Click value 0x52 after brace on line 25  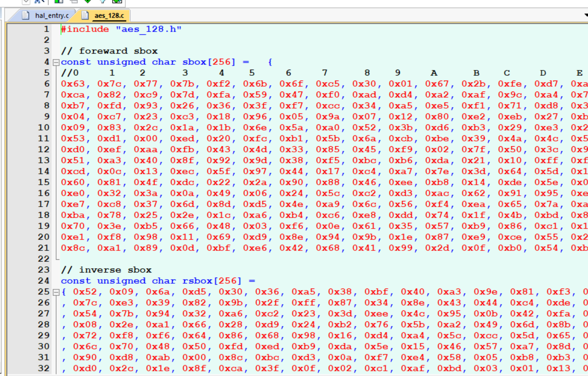click(x=85, y=292)
